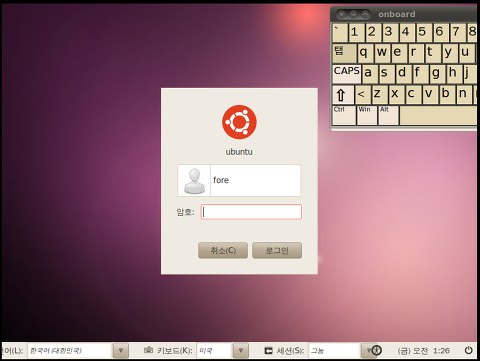Click the 암호 password input field
Image resolution: width=480 pixels, height=361 pixels.
coord(251,212)
